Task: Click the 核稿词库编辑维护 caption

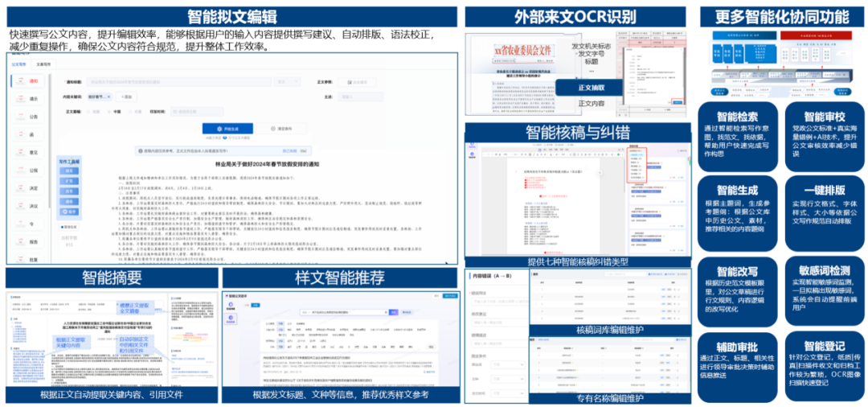Action: 610,331
